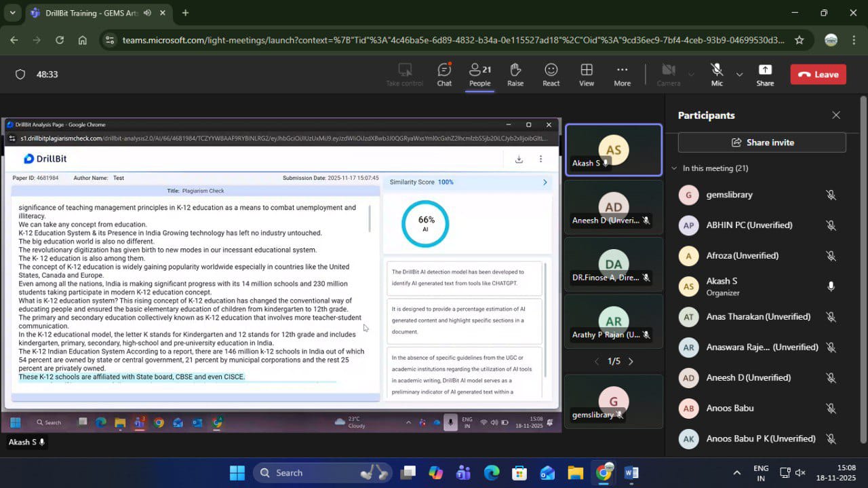Click the Share invite button
Viewport: 868px width, 488px height.
762,143
